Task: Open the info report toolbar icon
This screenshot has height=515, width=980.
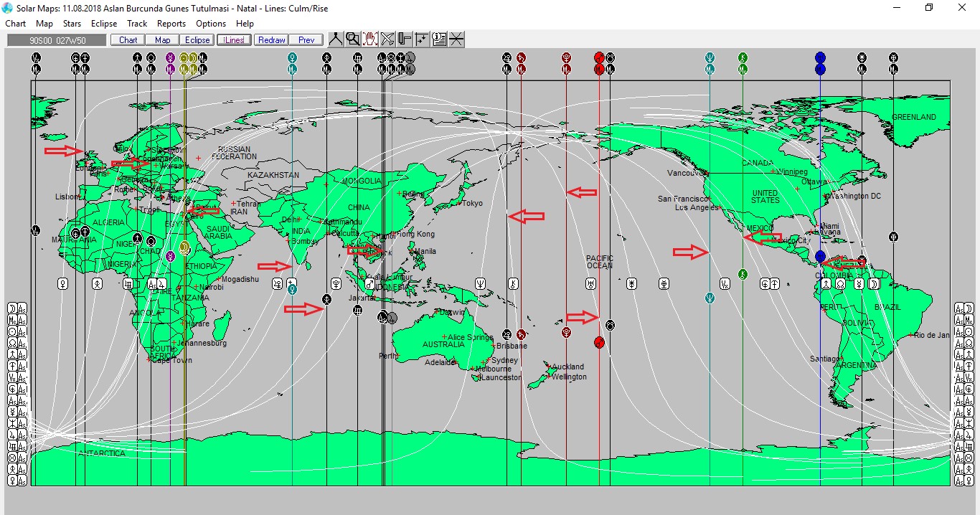Action: (x=439, y=39)
